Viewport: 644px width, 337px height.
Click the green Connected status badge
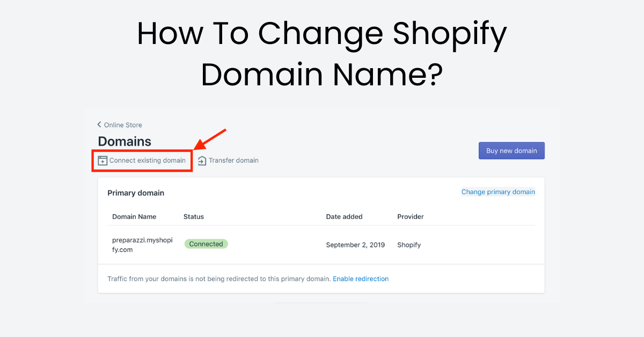coord(206,244)
